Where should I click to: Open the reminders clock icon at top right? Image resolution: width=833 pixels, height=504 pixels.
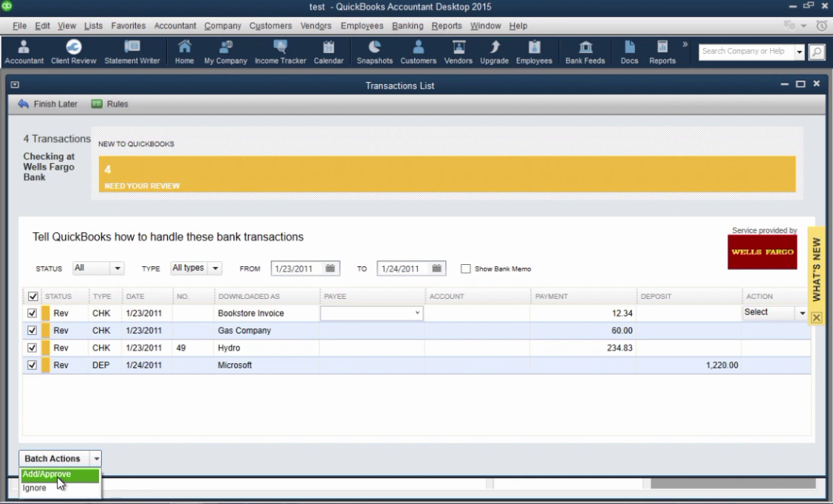pos(821,26)
